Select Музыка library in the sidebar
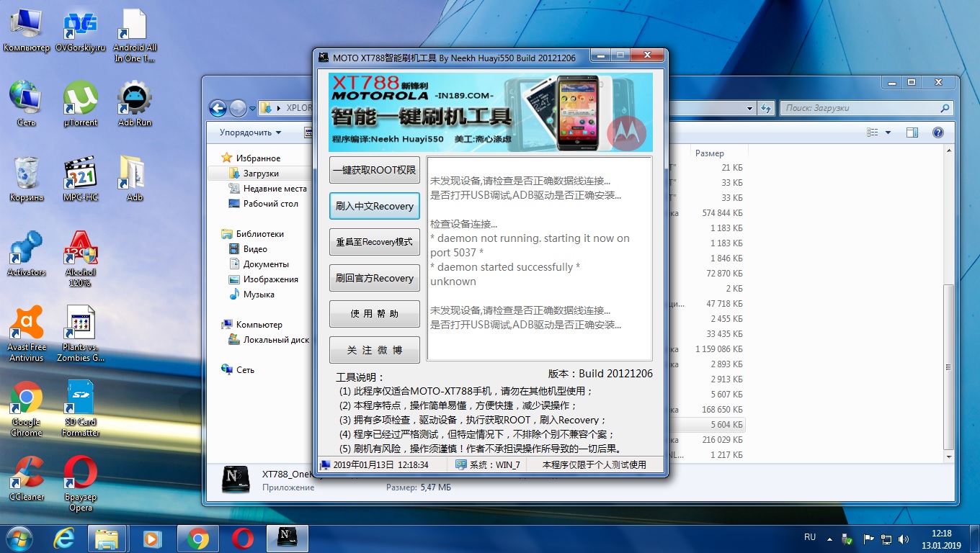 click(x=251, y=295)
